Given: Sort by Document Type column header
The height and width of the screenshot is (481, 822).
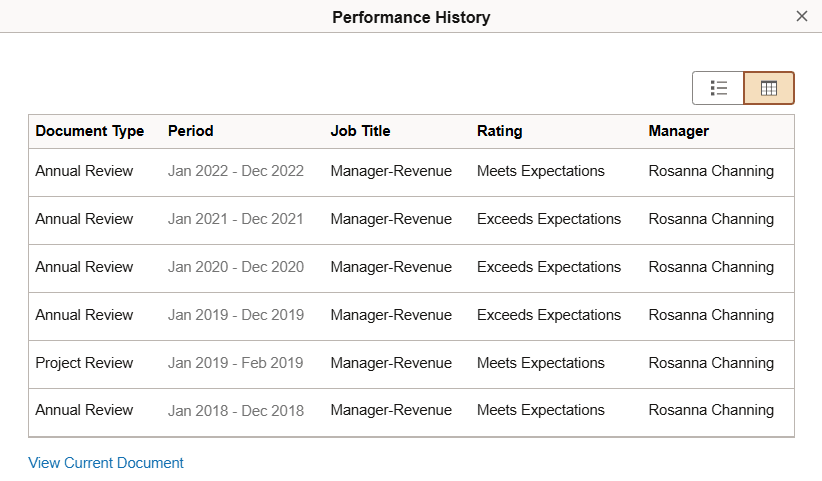Looking at the screenshot, I should tap(90, 131).
